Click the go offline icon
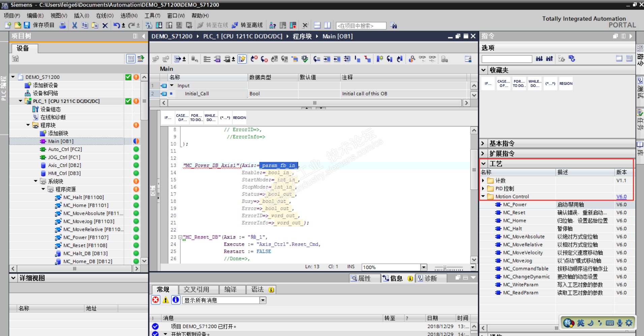Viewport: 644px width, 336px height. [x=235, y=25]
